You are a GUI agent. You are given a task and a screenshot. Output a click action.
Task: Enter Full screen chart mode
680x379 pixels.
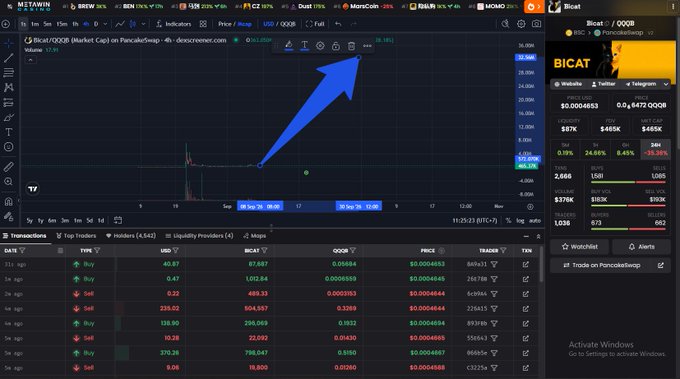coord(315,24)
